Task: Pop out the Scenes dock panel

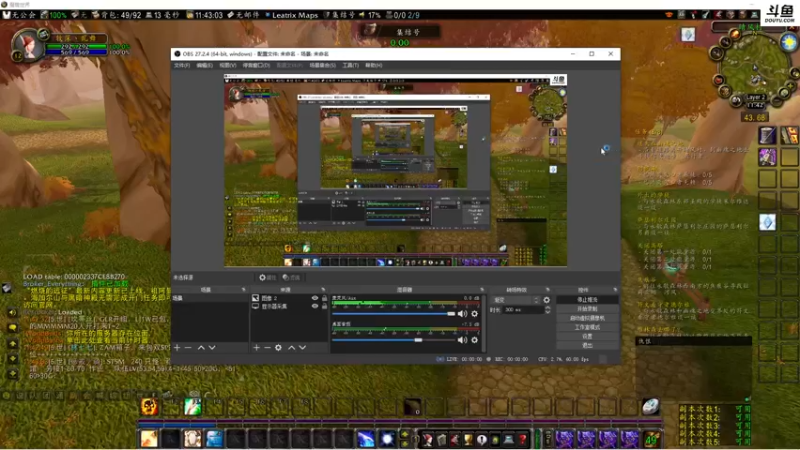Action: pos(243,290)
